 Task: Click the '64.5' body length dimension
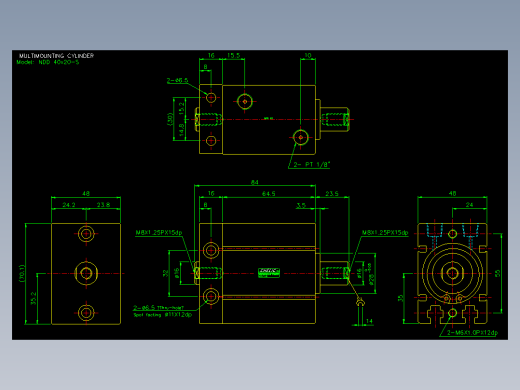269,193
